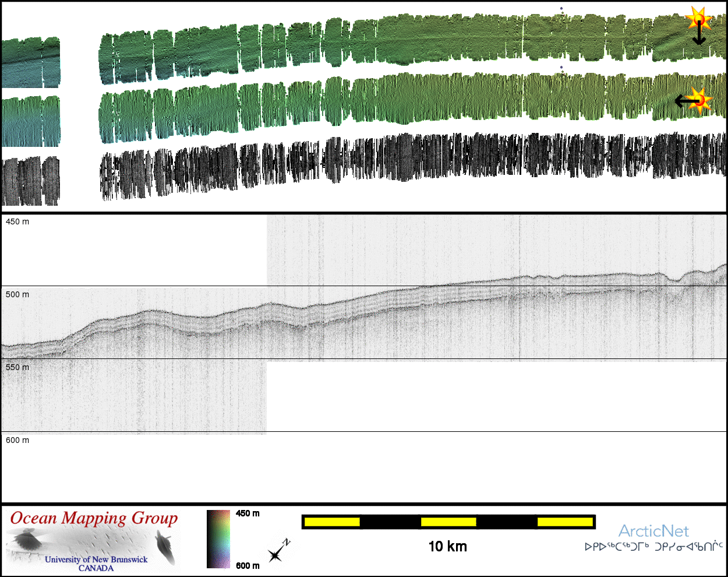Select the ArcticNet logo
The width and height of the screenshot is (728, 577).
pyautogui.click(x=653, y=531)
